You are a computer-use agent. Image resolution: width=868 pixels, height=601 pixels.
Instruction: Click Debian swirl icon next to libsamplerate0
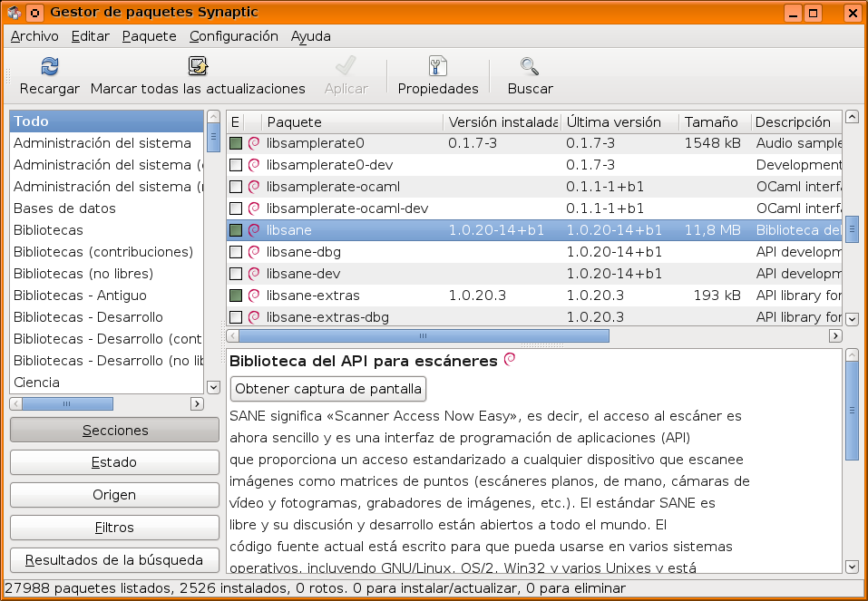coord(254,143)
